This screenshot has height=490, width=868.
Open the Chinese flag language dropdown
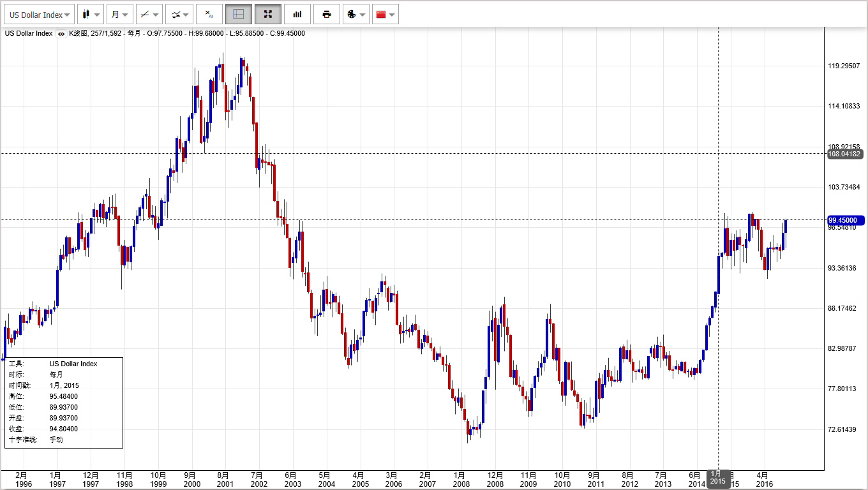385,14
